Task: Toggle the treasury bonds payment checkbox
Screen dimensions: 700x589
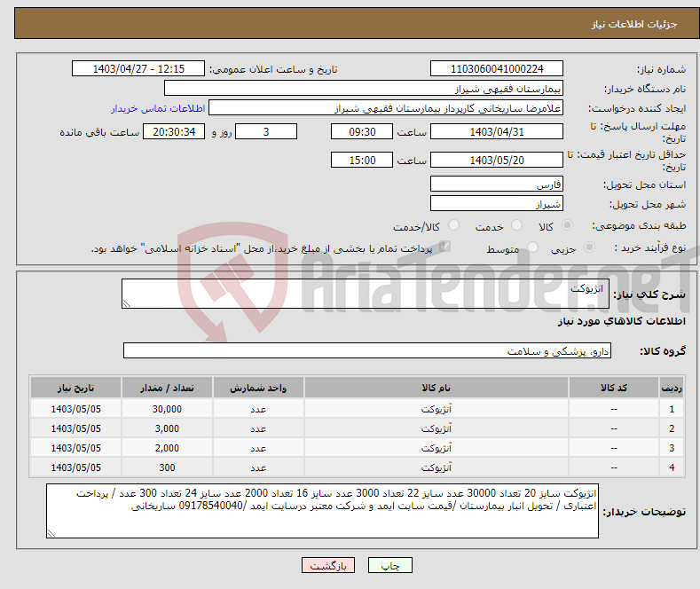Action: click(444, 247)
